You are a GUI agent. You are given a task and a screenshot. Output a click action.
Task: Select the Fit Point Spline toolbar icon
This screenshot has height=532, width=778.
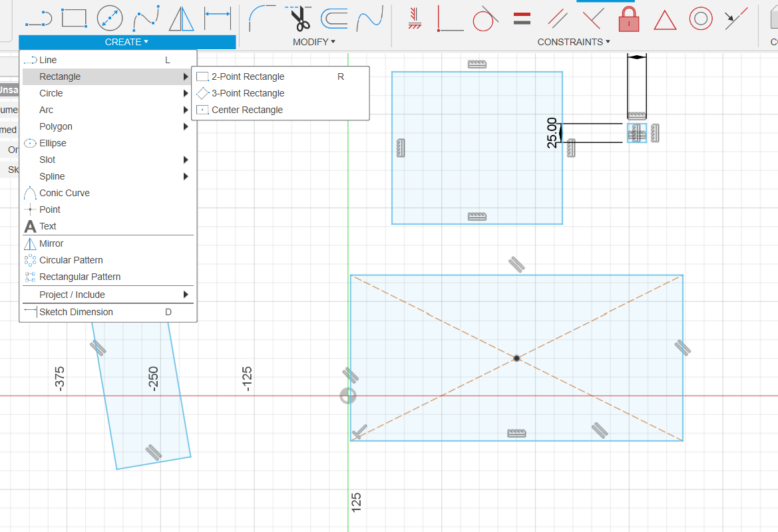pos(146,19)
